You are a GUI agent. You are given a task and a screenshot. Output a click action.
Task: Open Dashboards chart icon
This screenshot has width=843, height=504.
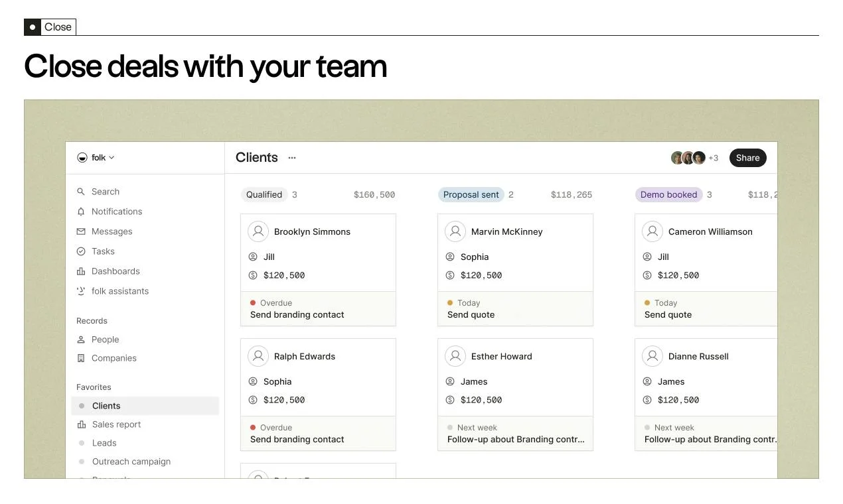pos(81,271)
